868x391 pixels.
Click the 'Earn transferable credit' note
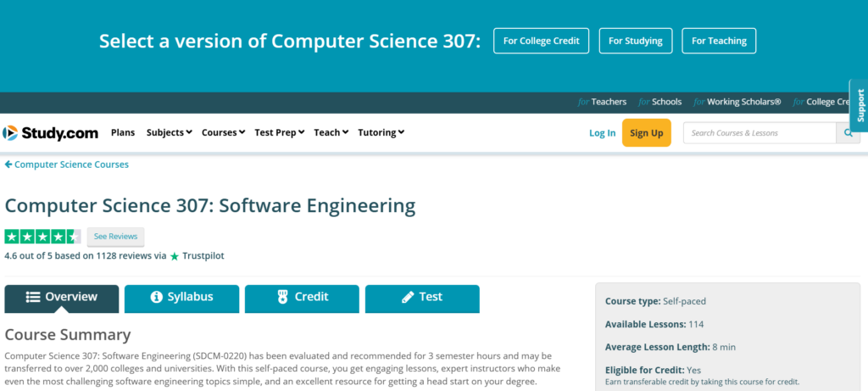(x=703, y=383)
